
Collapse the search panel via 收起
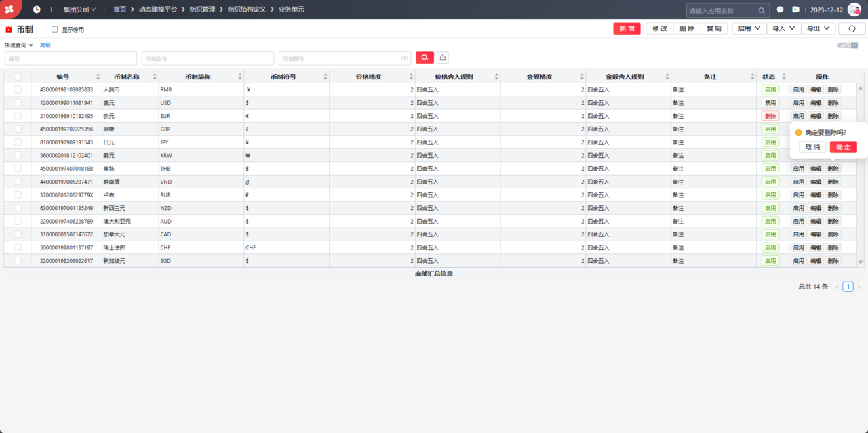[848, 45]
